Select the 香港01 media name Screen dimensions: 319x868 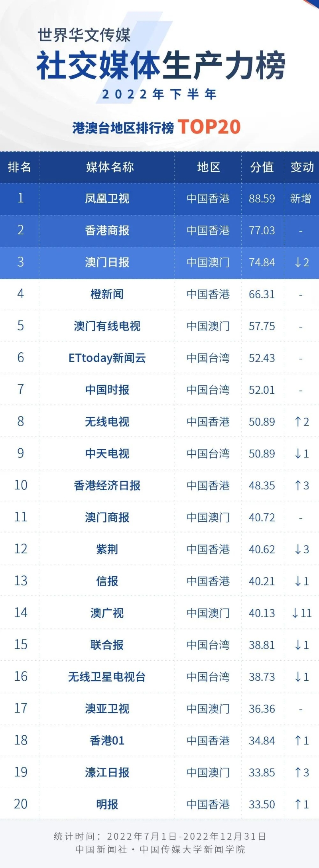(107, 740)
